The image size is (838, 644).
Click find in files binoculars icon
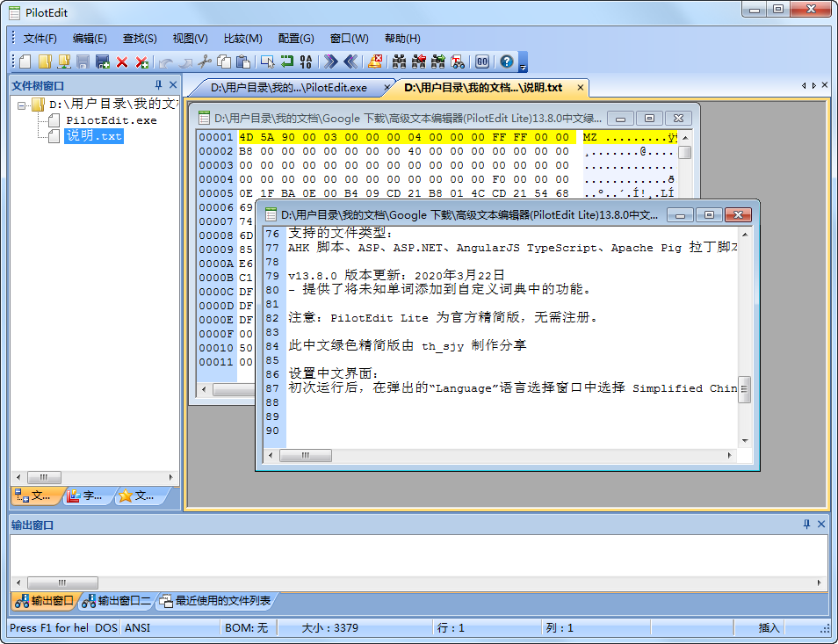[458, 62]
